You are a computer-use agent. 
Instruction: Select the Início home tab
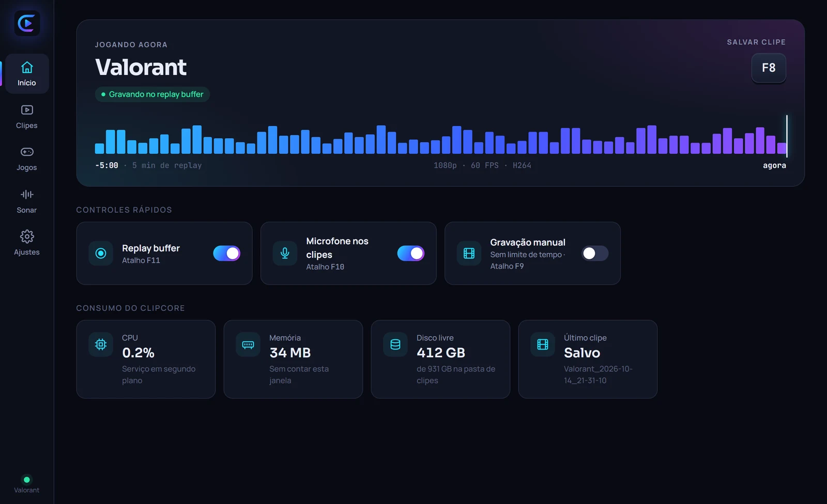[x=27, y=74]
